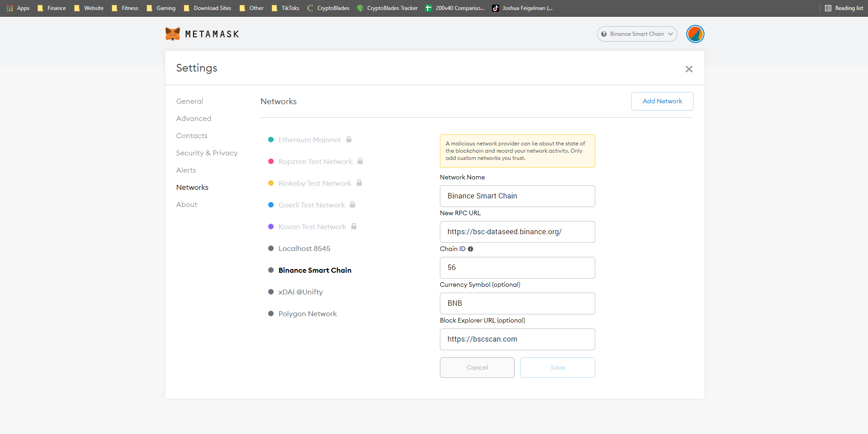
Task: Click the Block Explorer URL input field
Action: pos(517,339)
